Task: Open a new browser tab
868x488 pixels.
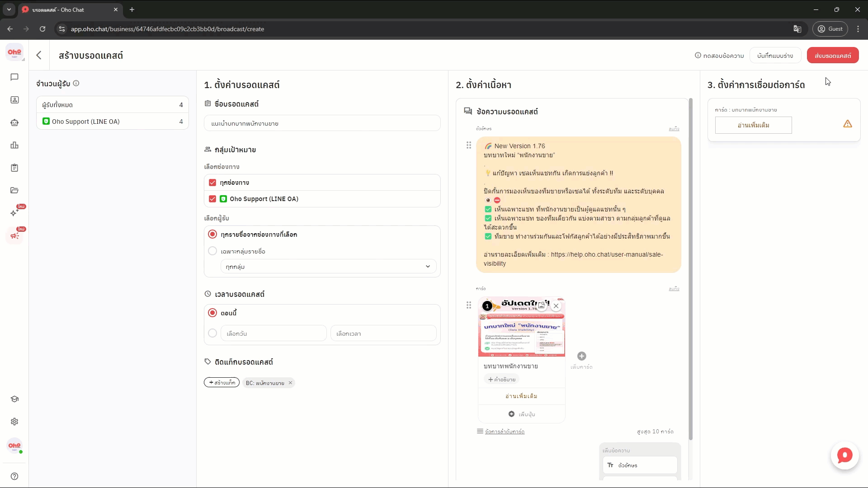Action: [x=132, y=9]
